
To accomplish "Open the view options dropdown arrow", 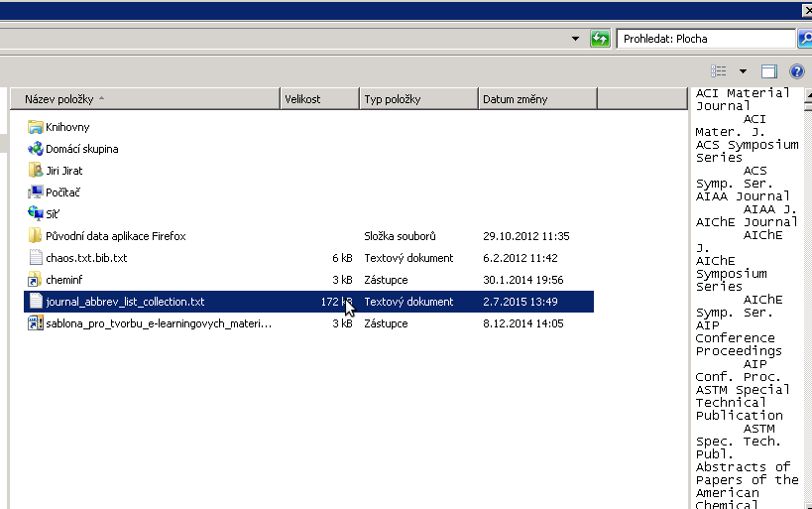I will pyautogui.click(x=743, y=71).
